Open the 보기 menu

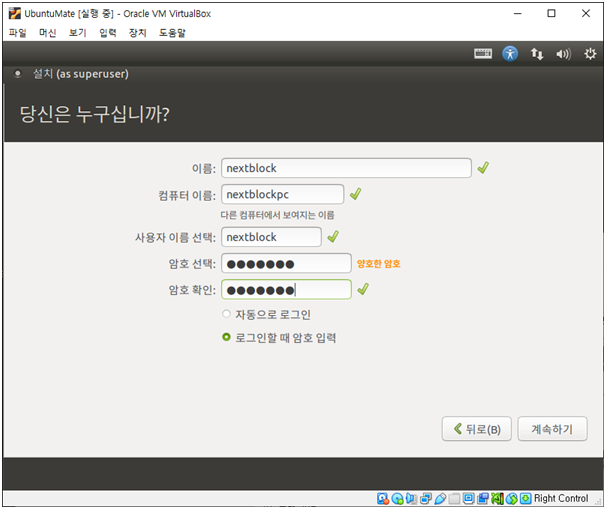(78, 33)
